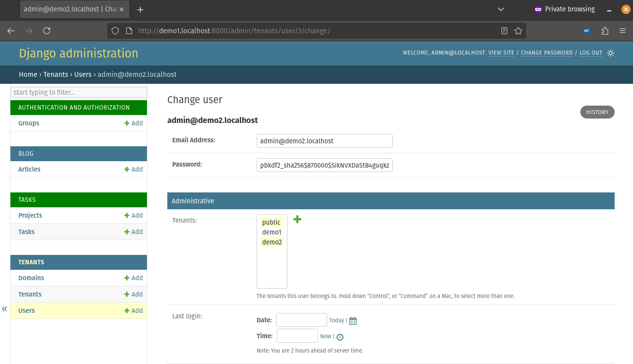The image size is (633, 364).
Task: Deselect public in the Tenants list
Action: [271, 222]
